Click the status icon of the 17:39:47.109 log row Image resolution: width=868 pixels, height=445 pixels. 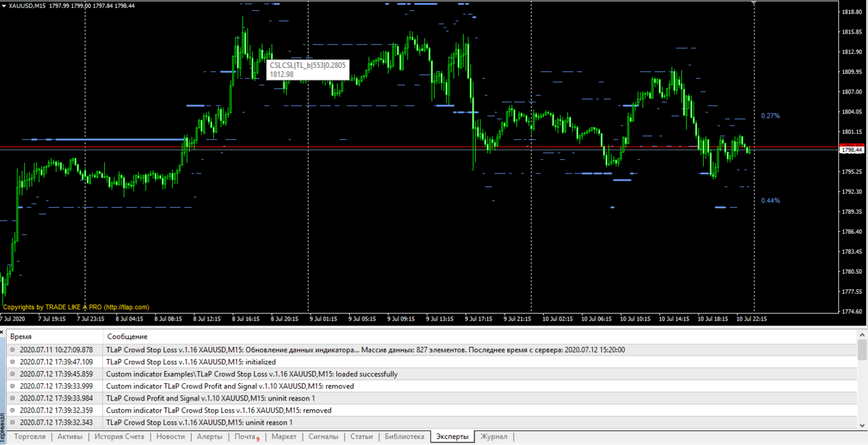12,362
